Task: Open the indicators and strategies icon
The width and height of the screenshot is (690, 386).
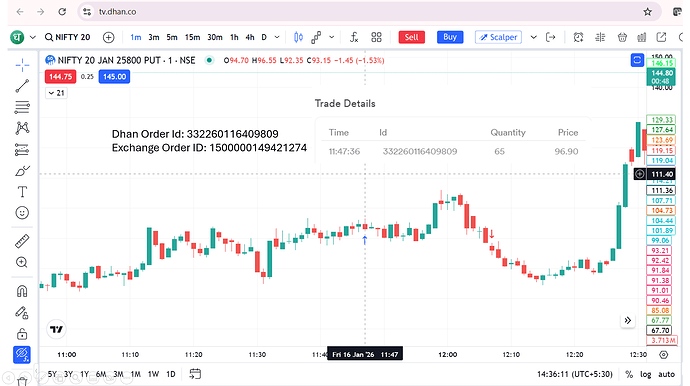Action: (316, 37)
